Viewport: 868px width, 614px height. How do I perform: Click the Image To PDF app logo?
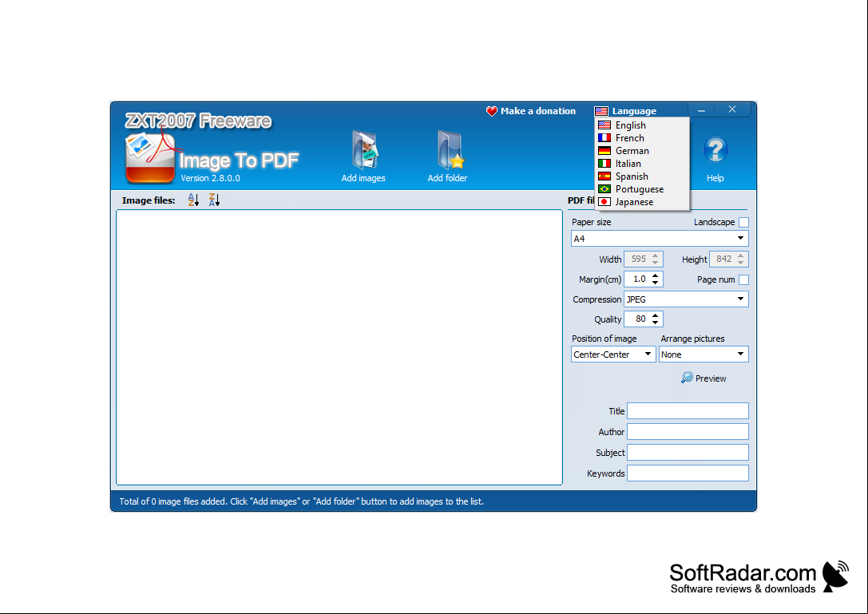tap(151, 158)
